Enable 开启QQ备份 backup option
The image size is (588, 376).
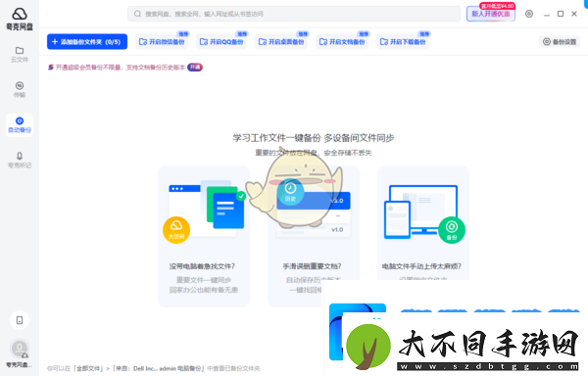221,41
